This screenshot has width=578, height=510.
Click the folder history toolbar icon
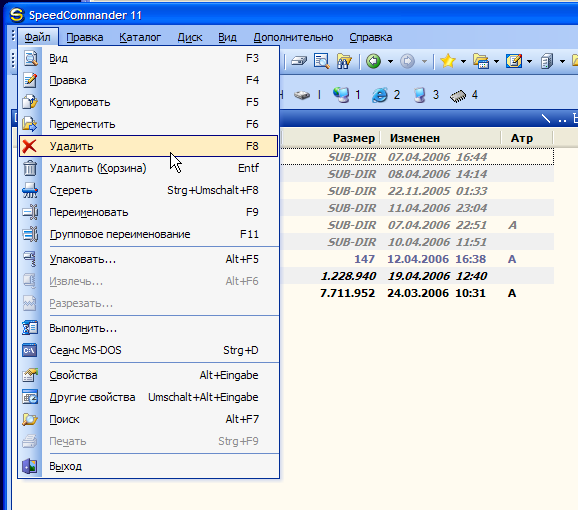point(481,61)
